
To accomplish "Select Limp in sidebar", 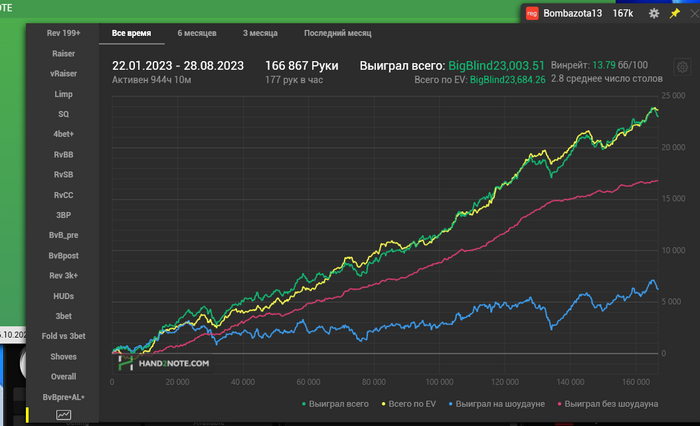I will tap(63, 94).
